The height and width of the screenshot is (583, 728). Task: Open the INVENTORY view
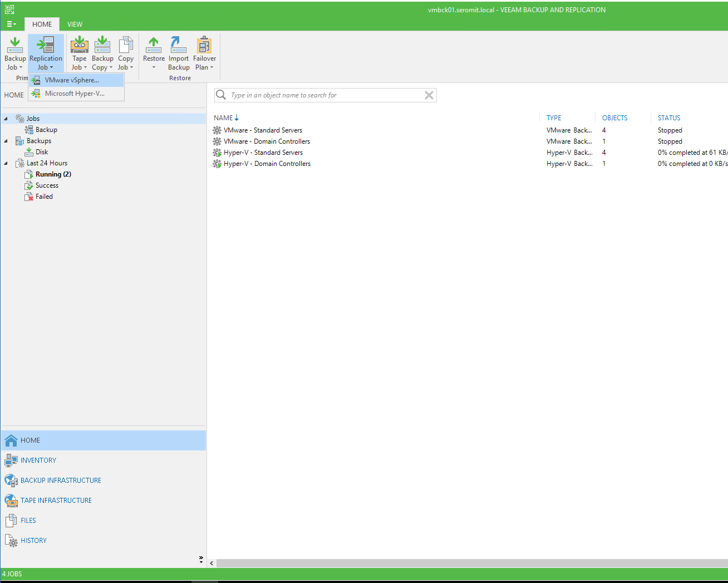pyautogui.click(x=104, y=460)
